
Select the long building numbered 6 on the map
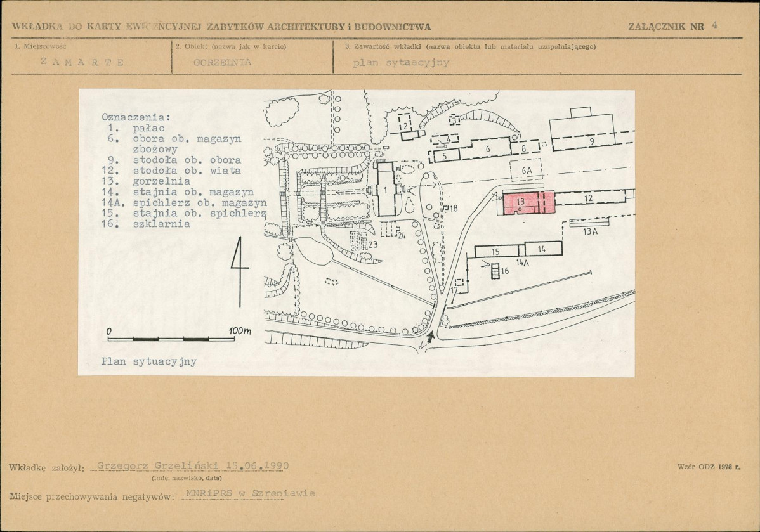coord(488,148)
